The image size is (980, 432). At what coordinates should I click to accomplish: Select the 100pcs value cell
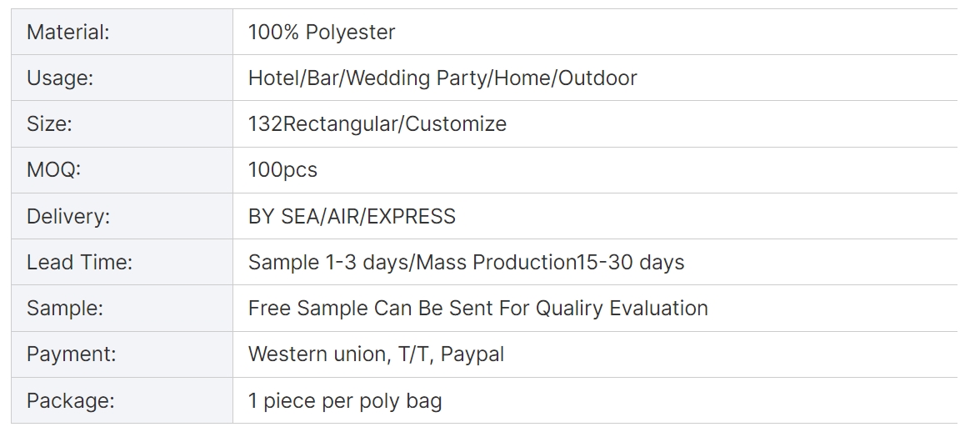click(595, 170)
